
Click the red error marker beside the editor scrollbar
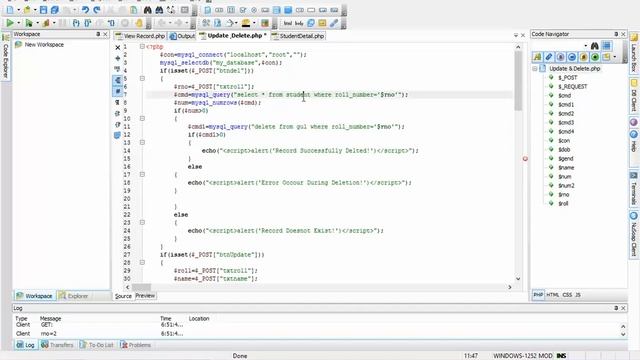coord(525,159)
